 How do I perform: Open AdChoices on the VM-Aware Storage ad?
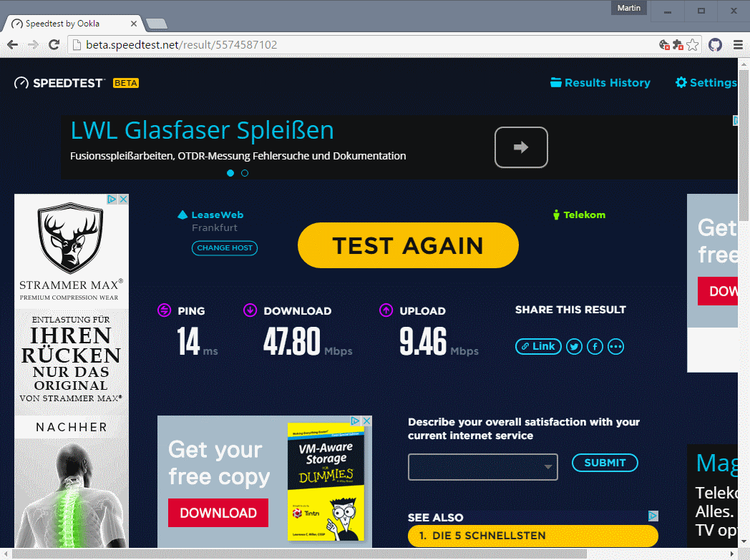click(x=356, y=421)
